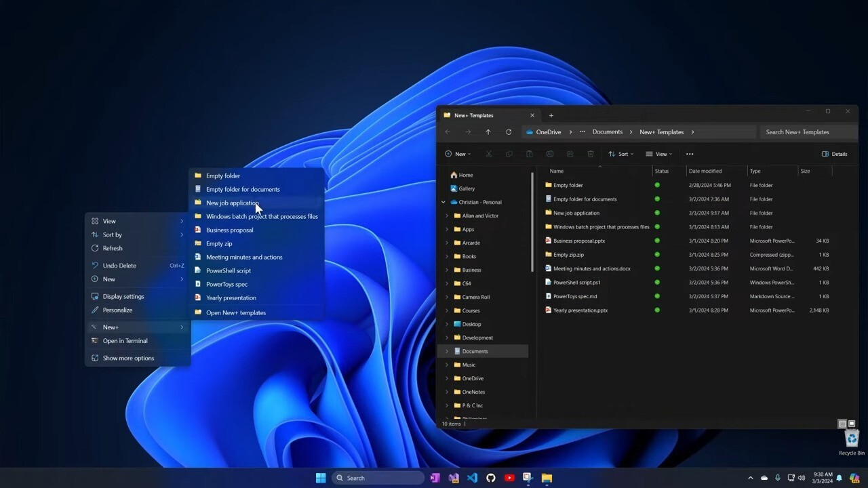Show hidden system tray icons chevron
This screenshot has width=868, height=488.
(x=750, y=478)
